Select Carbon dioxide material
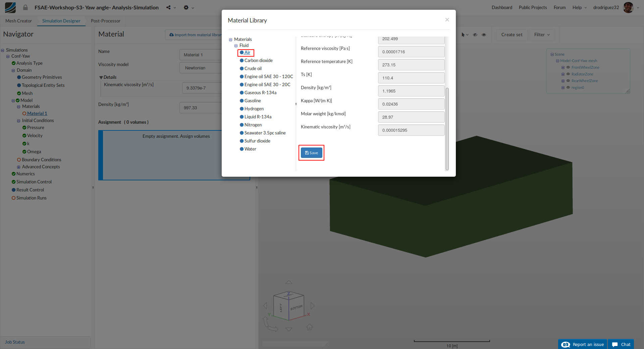 [256, 61]
